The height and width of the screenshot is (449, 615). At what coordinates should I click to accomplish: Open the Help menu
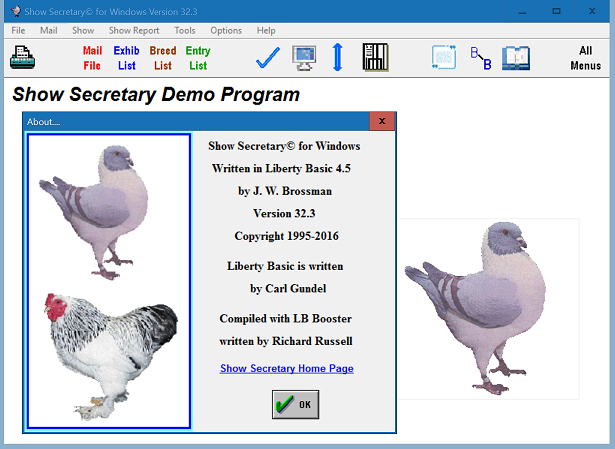[266, 31]
